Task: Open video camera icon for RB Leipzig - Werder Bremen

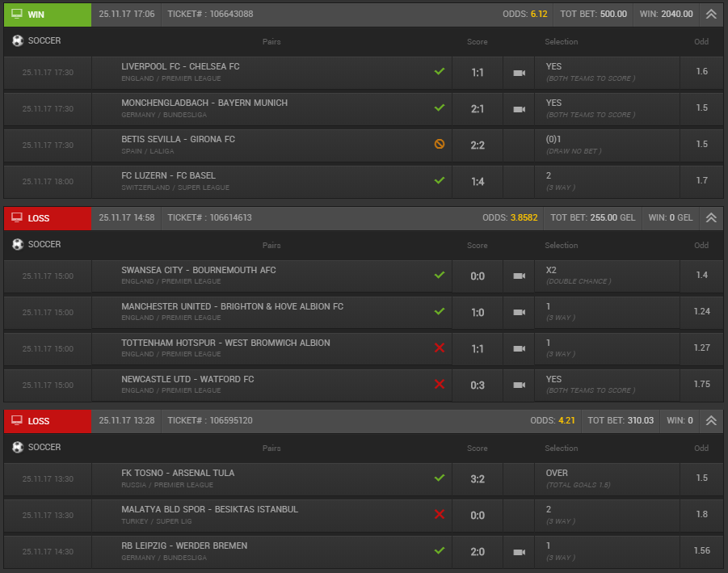Action: (519, 552)
